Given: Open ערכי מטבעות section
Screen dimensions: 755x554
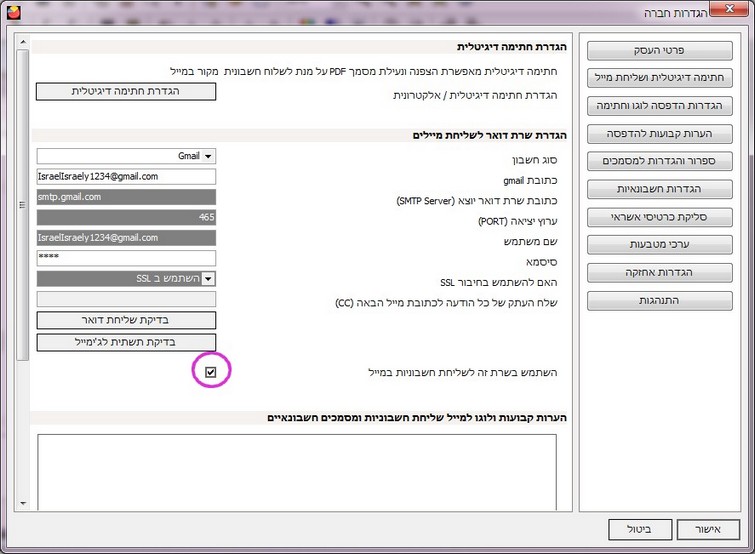Looking at the screenshot, I should click(660, 245).
